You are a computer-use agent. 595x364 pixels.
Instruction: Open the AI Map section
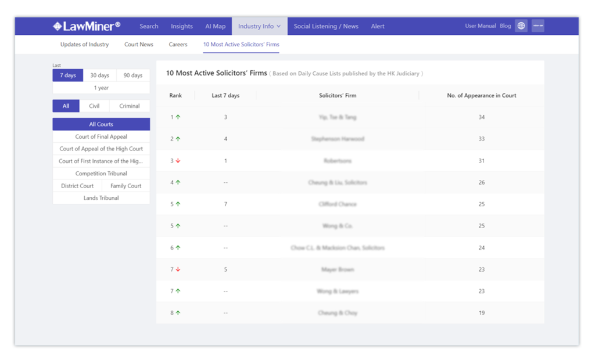(x=215, y=26)
